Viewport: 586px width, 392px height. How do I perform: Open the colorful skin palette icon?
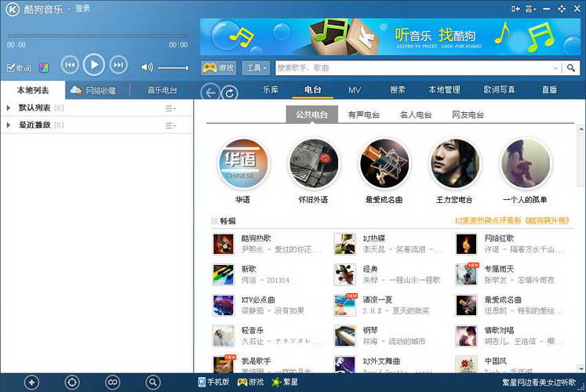(x=44, y=68)
